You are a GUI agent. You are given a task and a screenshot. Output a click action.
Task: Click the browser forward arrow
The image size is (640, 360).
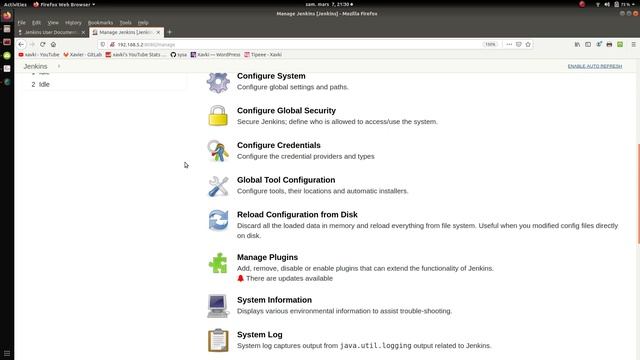pos(32,44)
